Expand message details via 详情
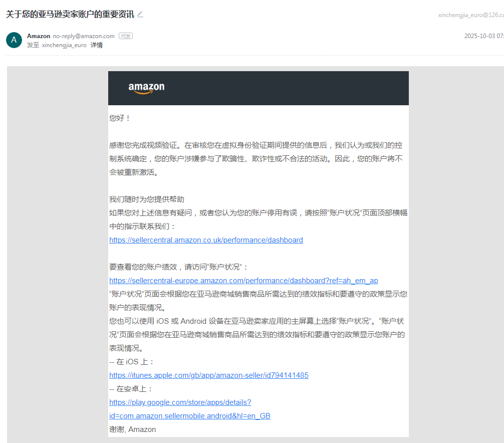 tap(97, 45)
